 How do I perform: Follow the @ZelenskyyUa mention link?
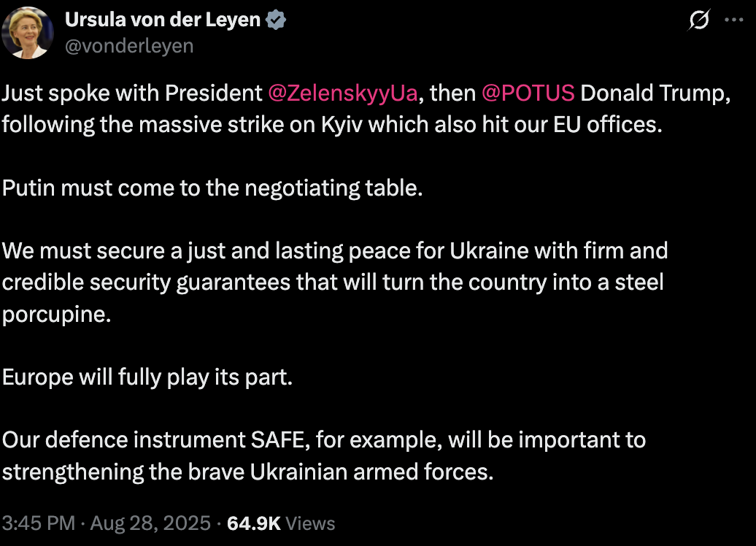(343, 93)
